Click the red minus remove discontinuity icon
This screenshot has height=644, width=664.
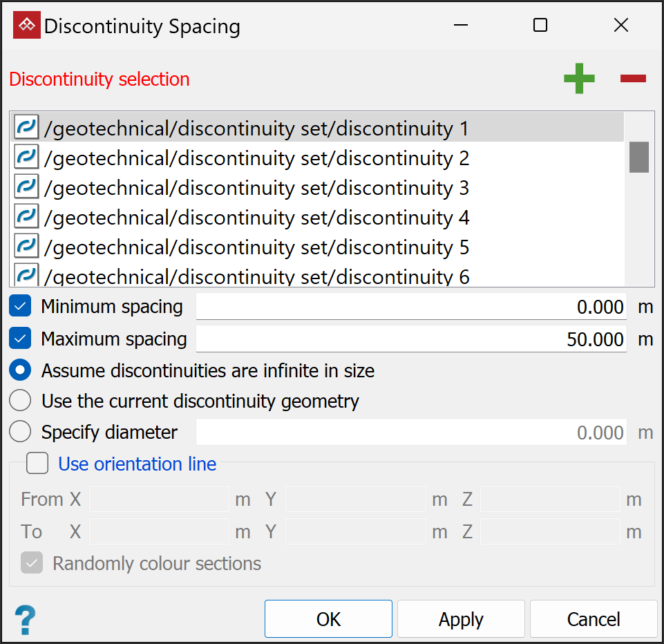tap(633, 79)
